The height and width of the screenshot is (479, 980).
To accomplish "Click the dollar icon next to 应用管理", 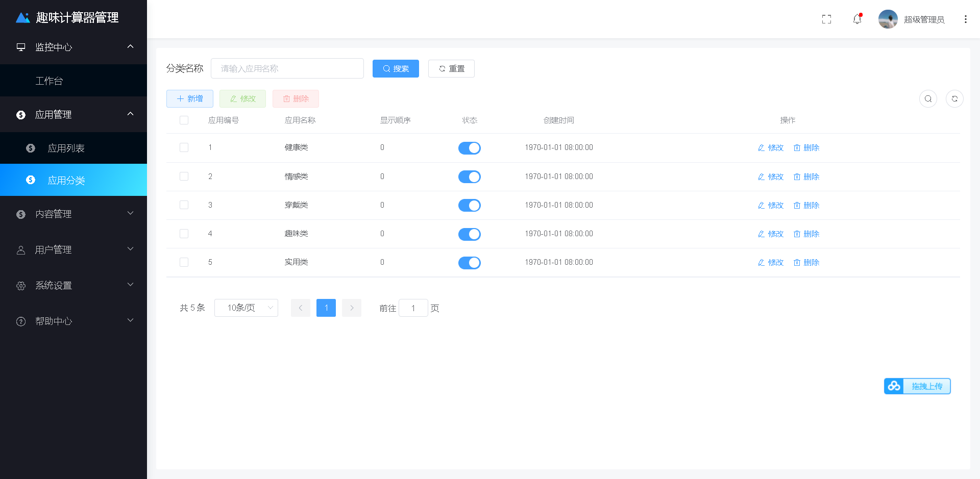I will click(21, 115).
